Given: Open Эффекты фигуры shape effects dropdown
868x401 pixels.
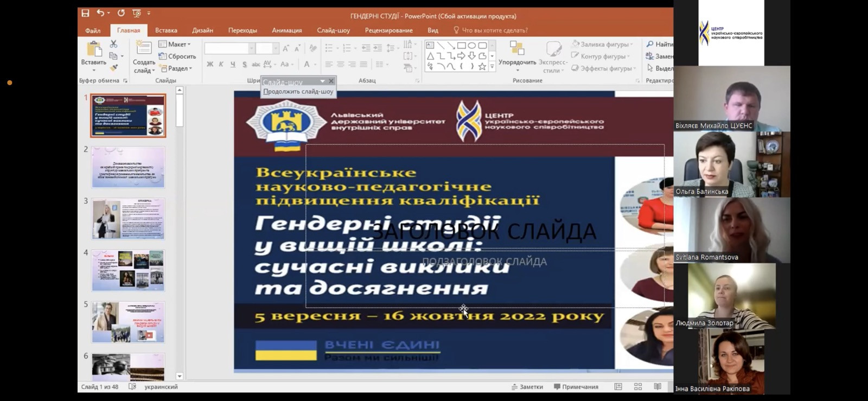Looking at the screenshot, I should click(x=604, y=68).
